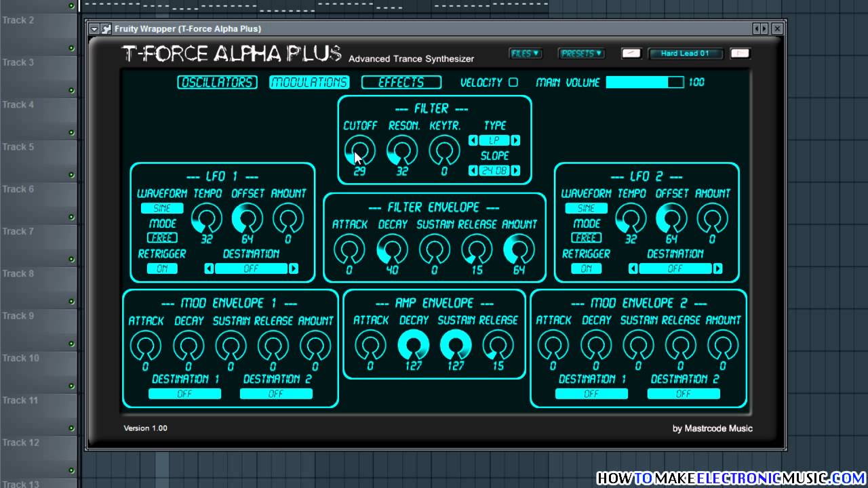Click the filter SLOPE 24 dB field
Screen dimensions: 868x488
[494, 171]
